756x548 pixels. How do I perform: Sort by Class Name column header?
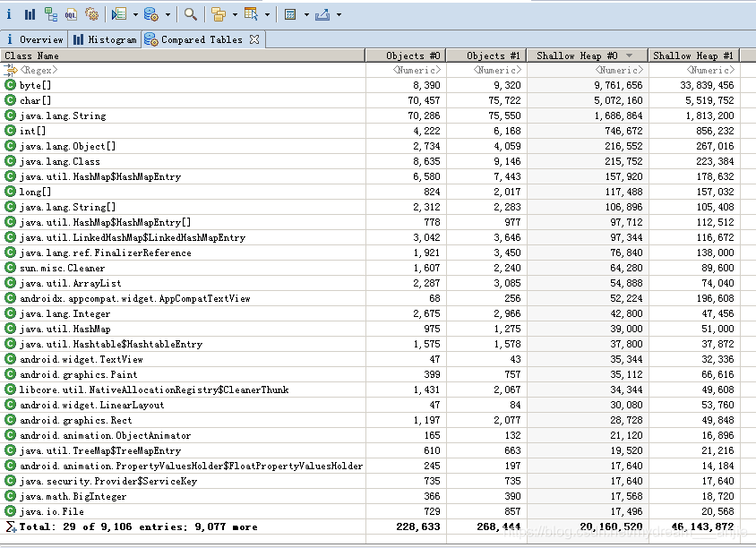pos(182,56)
